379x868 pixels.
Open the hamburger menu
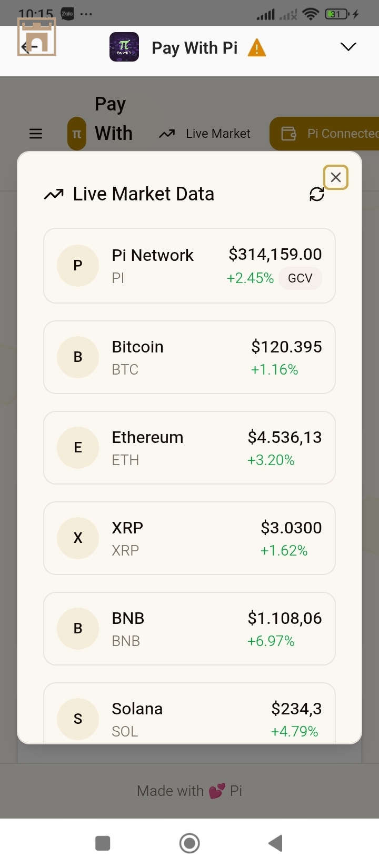[x=36, y=134]
